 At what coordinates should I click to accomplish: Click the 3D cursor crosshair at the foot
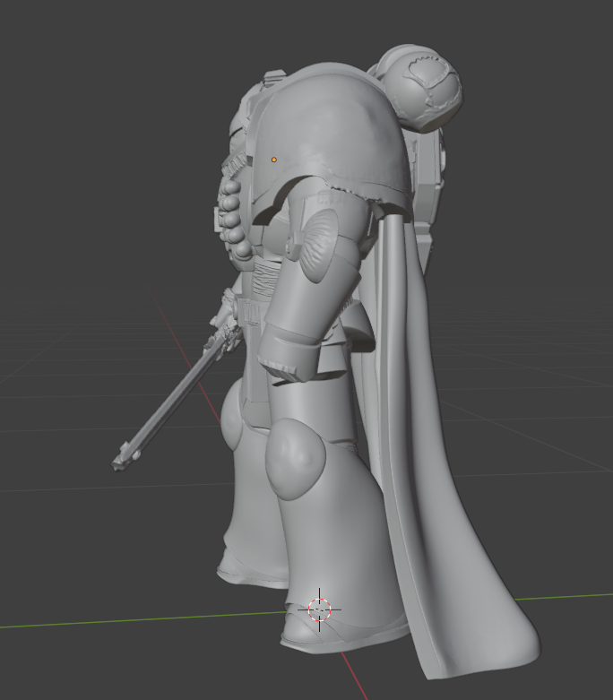(320, 609)
